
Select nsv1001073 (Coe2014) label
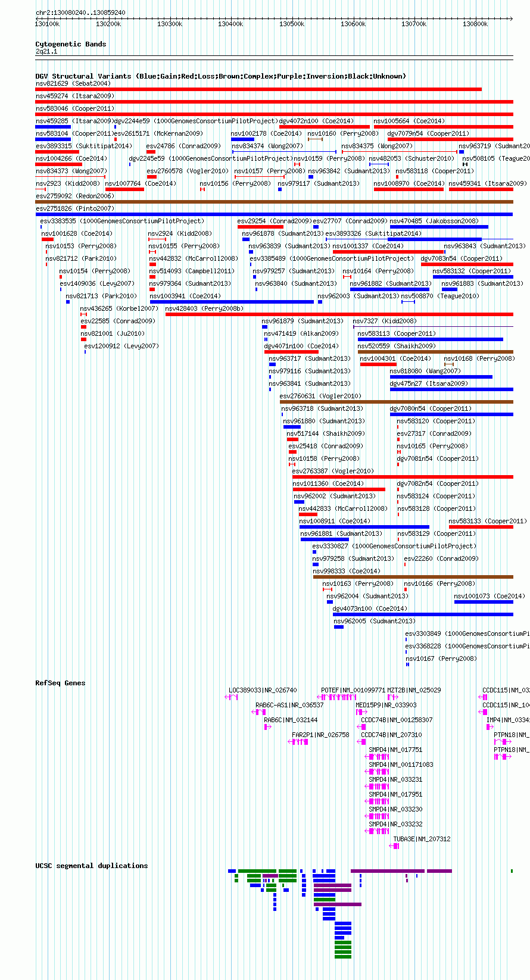click(490, 596)
